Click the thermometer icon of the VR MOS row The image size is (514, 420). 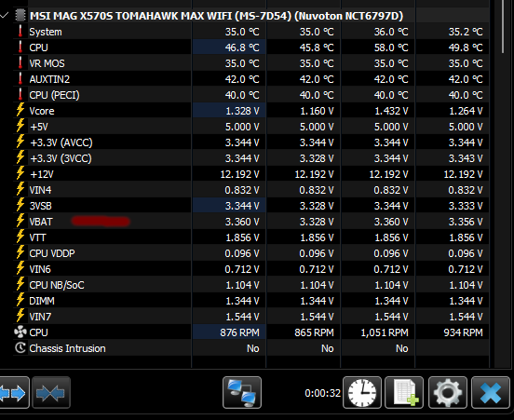[x=20, y=63]
